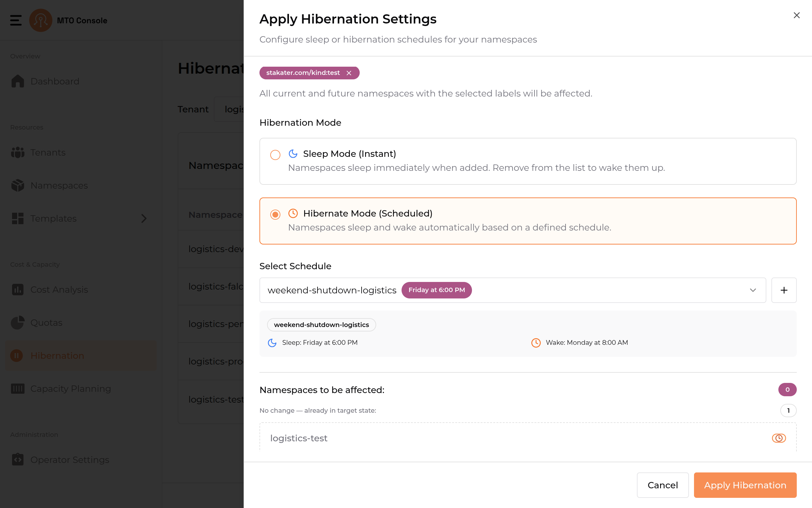Click the Sleep: Friday at 6:00 PM text
Image resolution: width=812 pixels, height=508 pixels.
click(x=320, y=343)
